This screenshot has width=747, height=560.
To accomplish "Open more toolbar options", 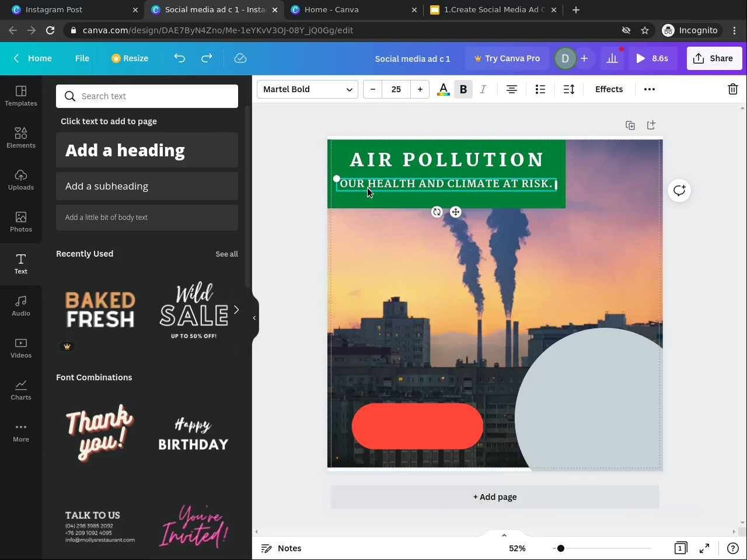I will (650, 89).
